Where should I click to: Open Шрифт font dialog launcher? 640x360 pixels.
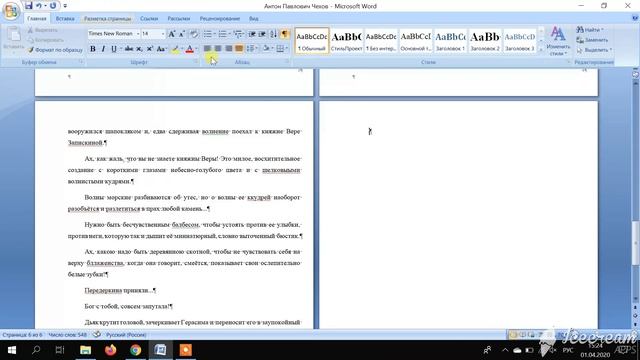196,62
